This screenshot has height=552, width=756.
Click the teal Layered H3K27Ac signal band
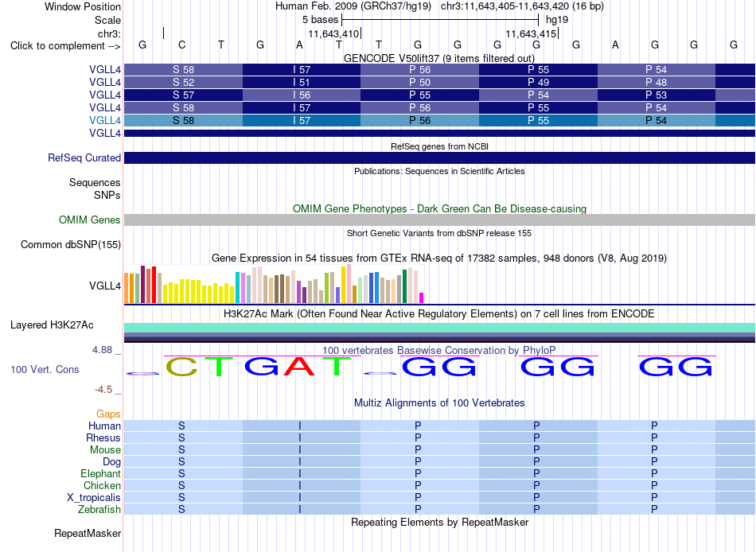tap(439, 328)
